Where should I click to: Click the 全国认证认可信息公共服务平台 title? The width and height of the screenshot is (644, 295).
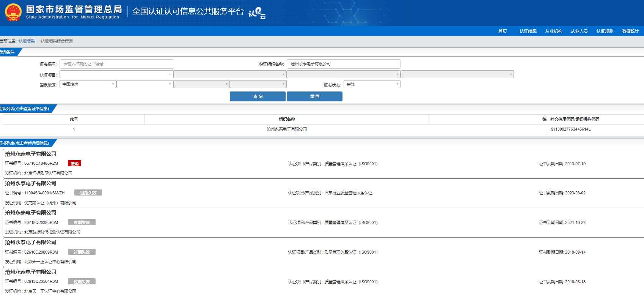tap(188, 11)
